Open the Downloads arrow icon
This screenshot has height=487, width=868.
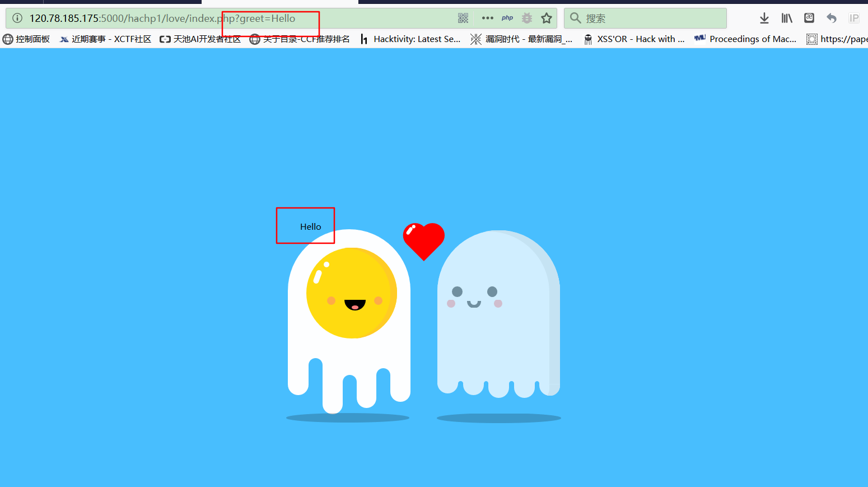point(764,18)
